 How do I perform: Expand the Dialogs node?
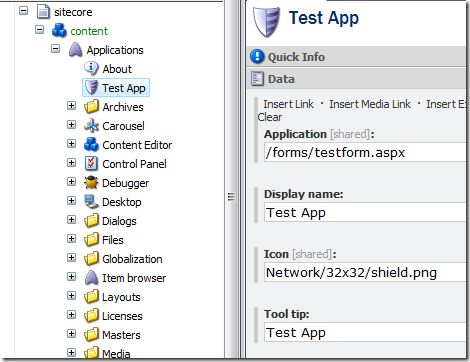71,220
